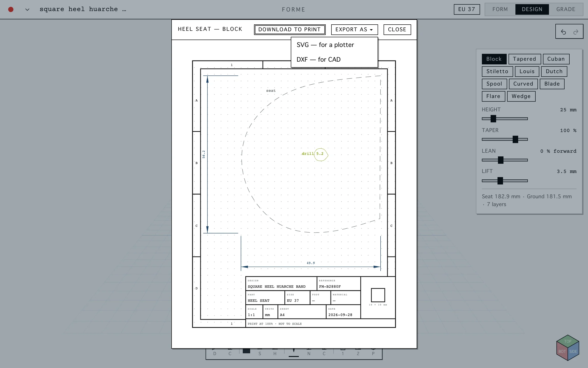The height and width of the screenshot is (368, 588).
Task: Choose SVG — for a plotter
Action: pos(334,45)
